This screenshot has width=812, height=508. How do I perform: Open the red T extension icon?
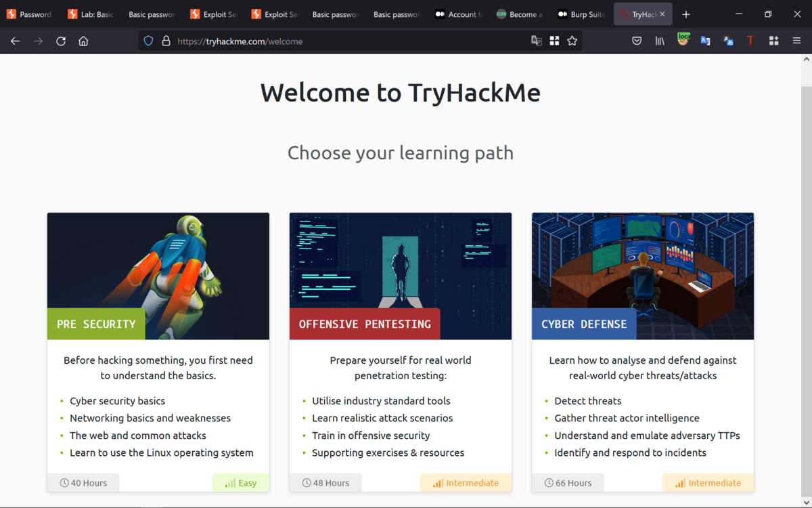point(750,41)
